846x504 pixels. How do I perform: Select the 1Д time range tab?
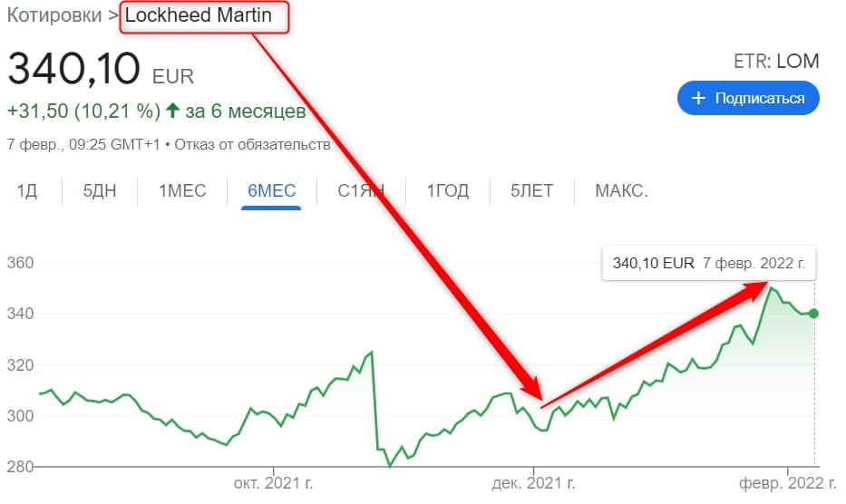point(27,191)
